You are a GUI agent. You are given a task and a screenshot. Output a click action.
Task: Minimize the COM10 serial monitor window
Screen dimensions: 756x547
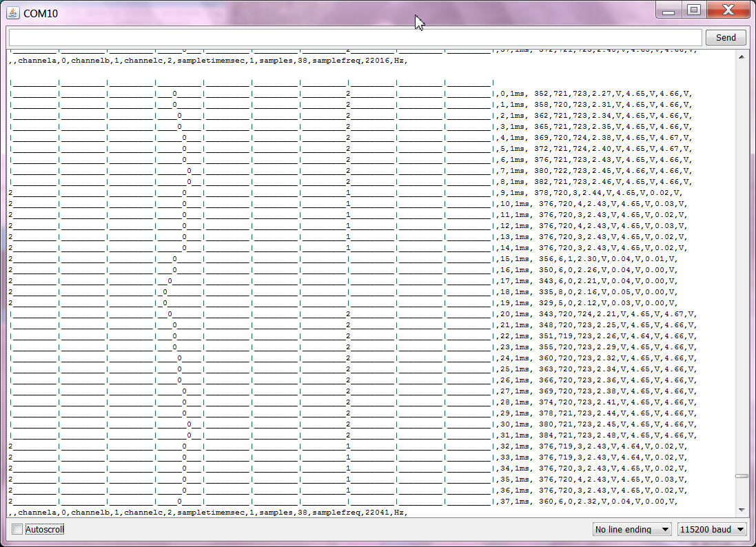pos(668,10)
